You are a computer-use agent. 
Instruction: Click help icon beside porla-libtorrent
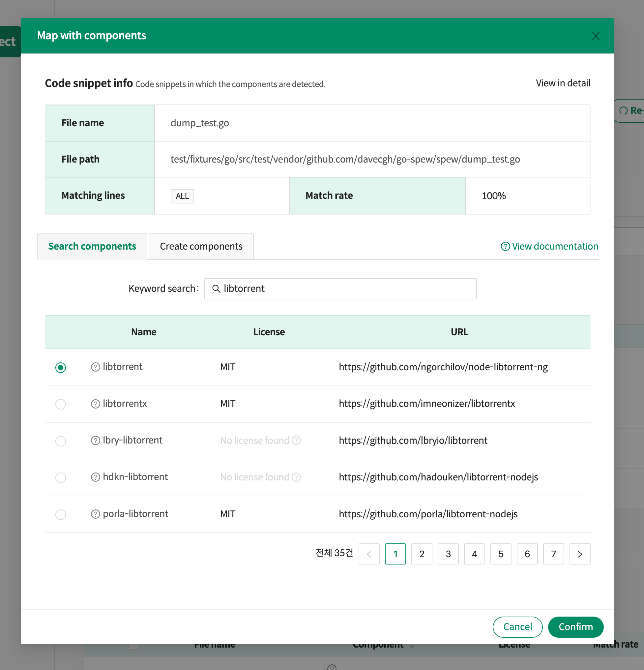click(95, 514)
